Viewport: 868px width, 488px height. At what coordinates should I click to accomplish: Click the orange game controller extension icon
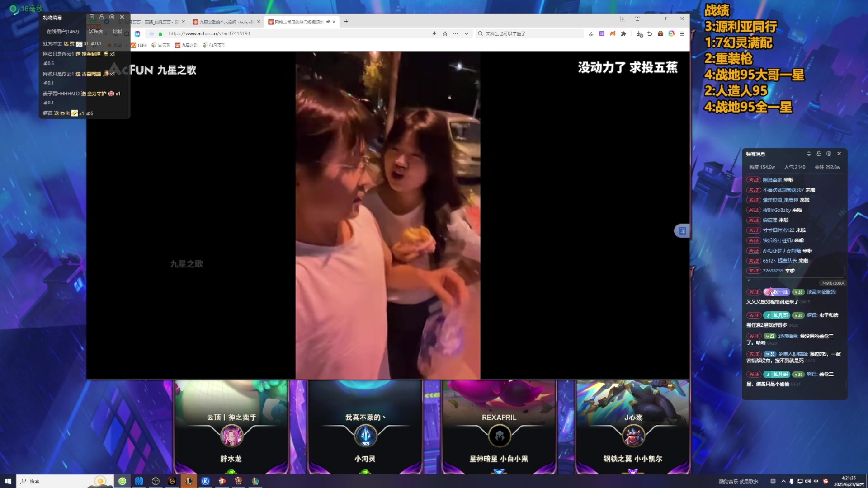click(x=613, y=33)
